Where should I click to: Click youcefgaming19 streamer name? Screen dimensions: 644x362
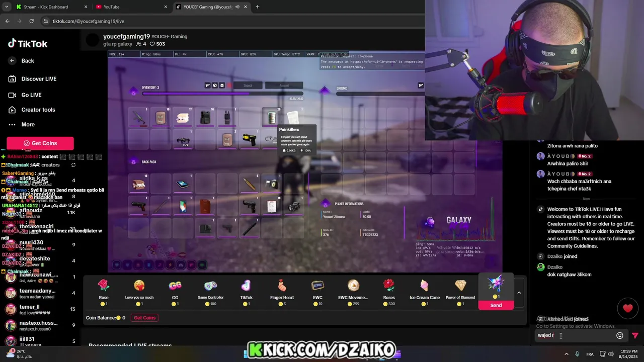(x=127, y=37)
